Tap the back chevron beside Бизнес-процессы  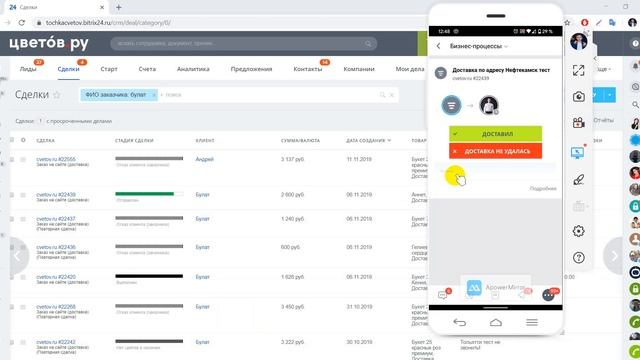439,46
